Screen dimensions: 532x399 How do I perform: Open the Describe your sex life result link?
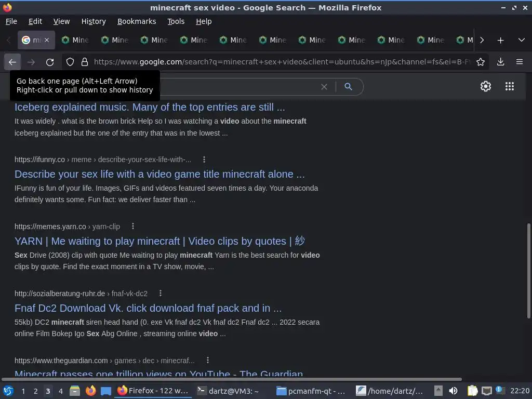[159, 174]
